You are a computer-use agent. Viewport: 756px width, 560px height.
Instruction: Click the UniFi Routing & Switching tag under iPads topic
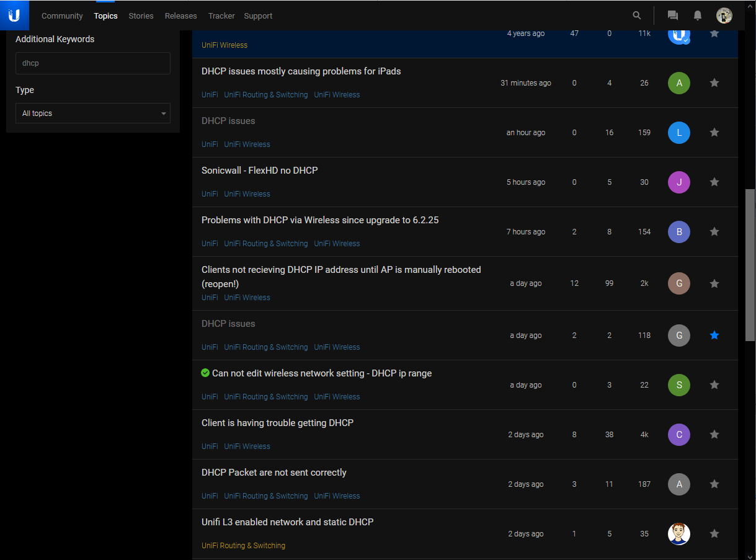coord(266,95)
